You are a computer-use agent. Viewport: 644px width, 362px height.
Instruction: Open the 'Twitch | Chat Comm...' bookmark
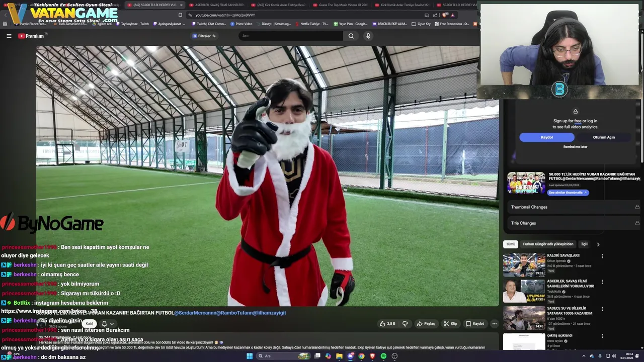pos(208,24)
